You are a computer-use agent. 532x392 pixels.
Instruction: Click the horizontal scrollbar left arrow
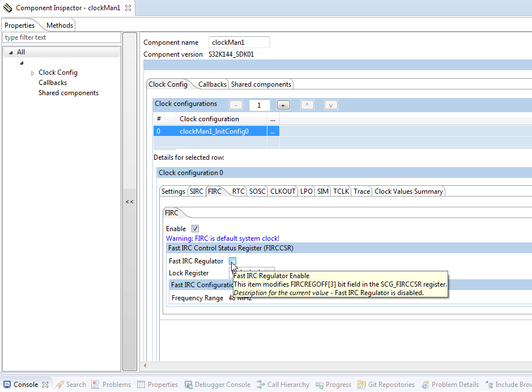click(145, 365)
